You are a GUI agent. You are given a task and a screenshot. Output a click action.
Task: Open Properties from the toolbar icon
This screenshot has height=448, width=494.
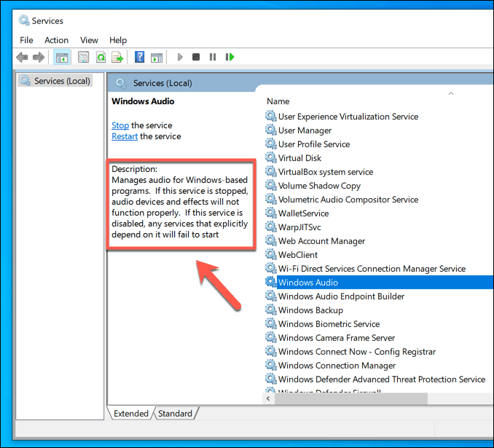click(83, 57)
